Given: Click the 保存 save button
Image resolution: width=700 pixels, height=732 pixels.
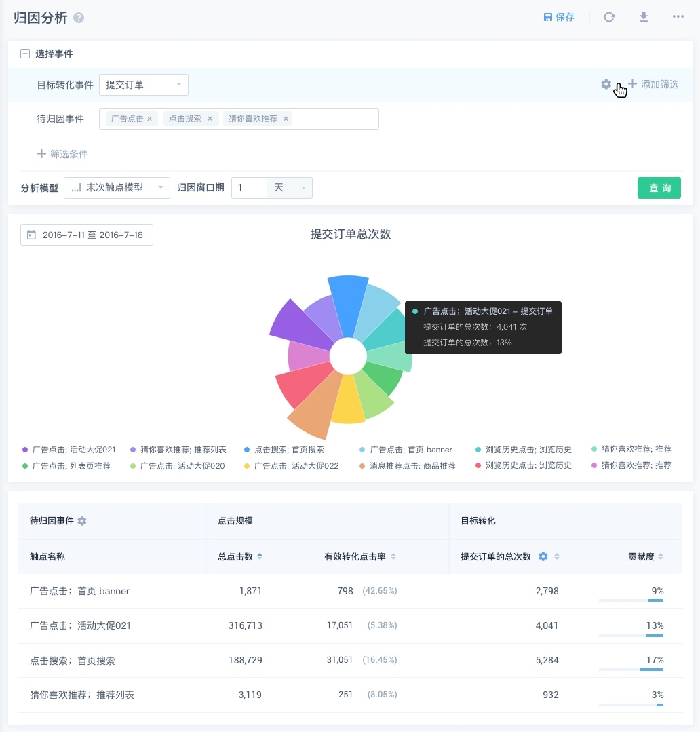Looking at the screenshot, I should 559,17.
